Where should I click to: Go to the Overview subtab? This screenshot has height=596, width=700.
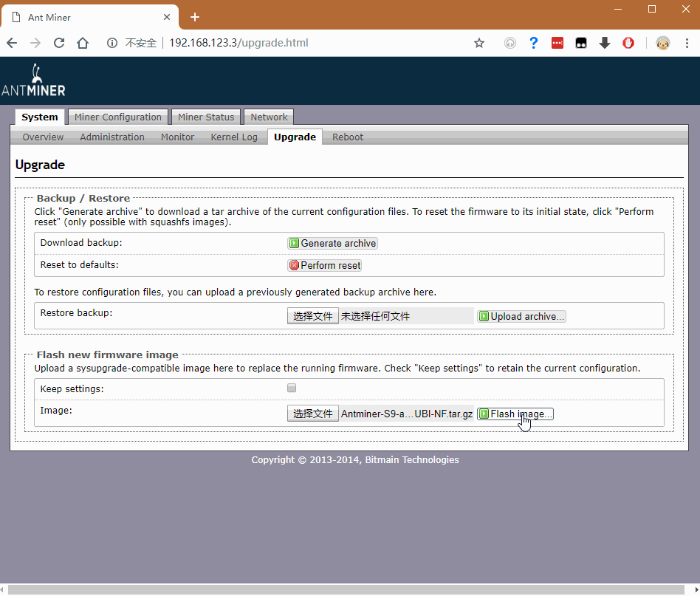coord(43,137)
